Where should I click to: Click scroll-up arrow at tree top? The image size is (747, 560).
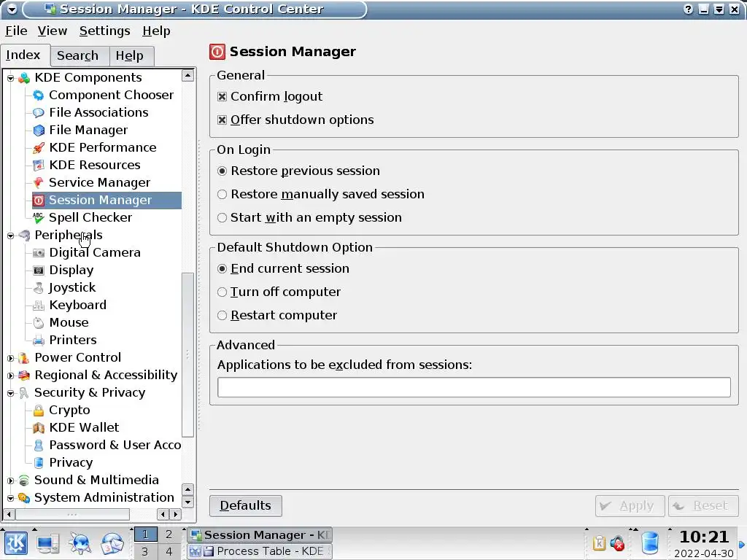tap(188, 76)
